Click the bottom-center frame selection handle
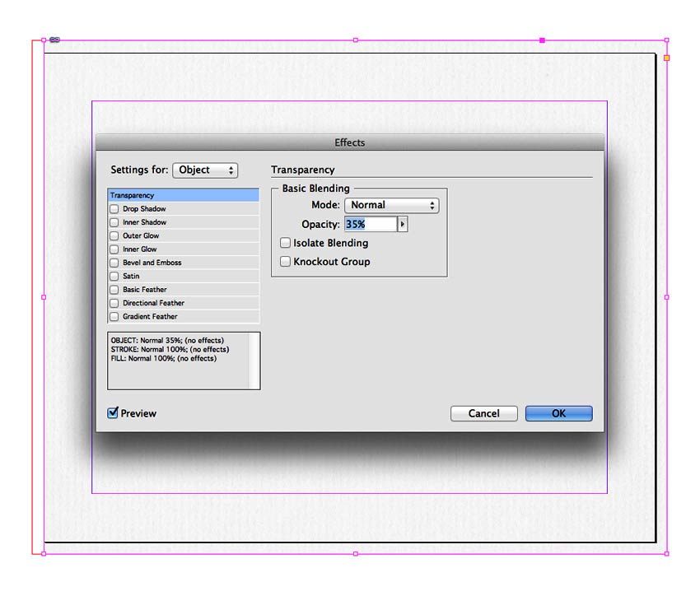This screenshot has width=700, height=596. coord(356,554)
